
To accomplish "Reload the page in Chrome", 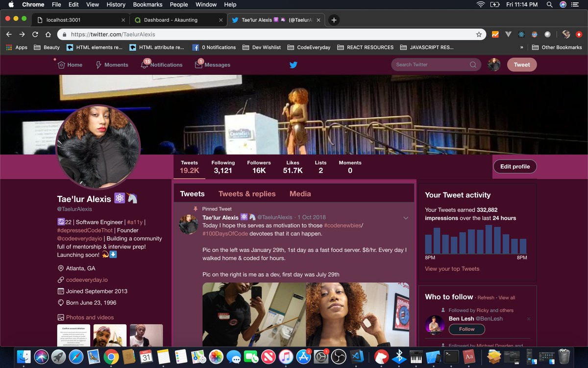I will point(35,34).
